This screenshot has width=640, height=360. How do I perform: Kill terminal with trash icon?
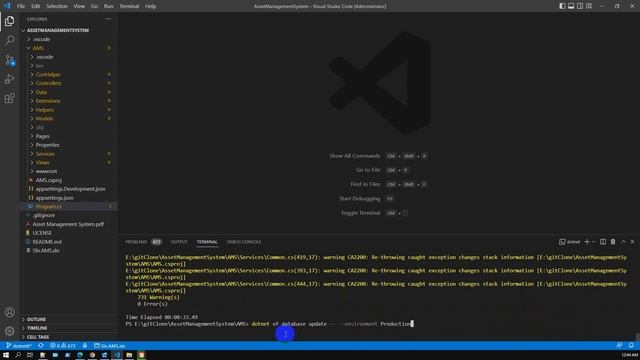613,242
